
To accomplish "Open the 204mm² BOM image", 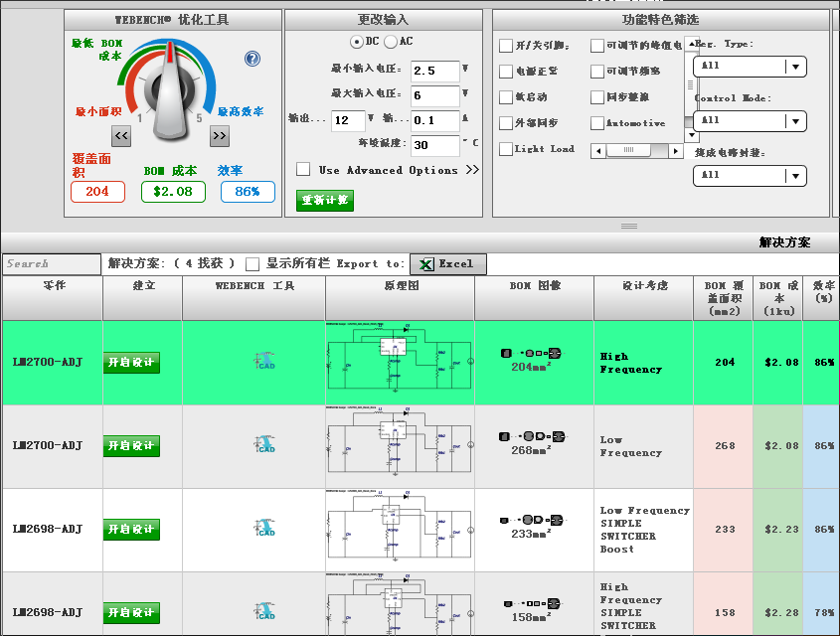I will click(532, 360).
